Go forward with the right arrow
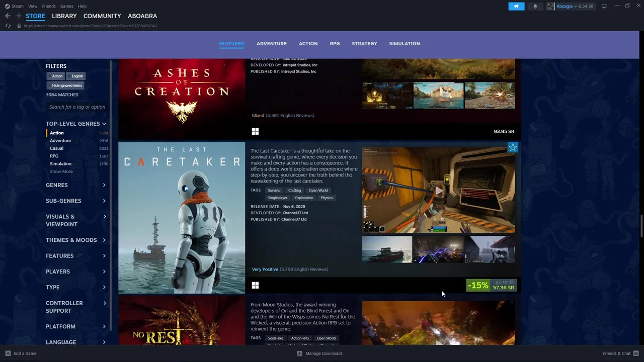This screenshot has width=644, height=362. coord(18,16)
